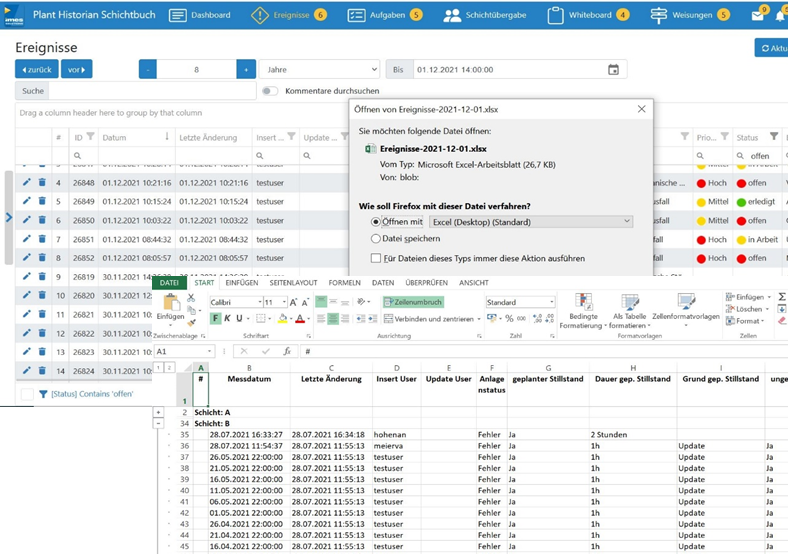Viewport: 788px width, 554px height.
Task: Click red font color A button
Action: click(x=300, y=319)
